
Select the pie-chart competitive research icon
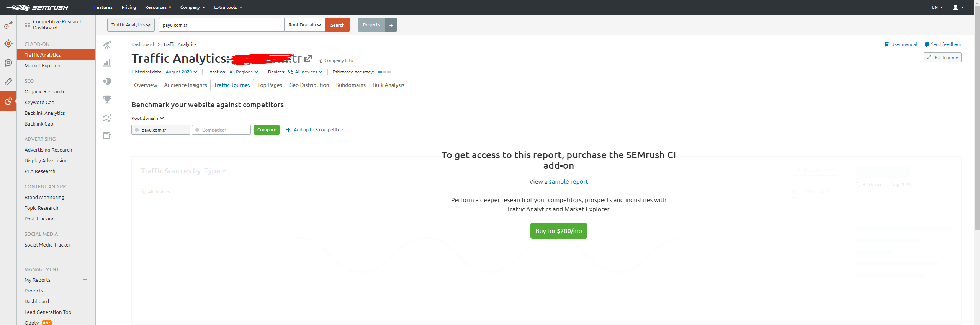click(8, 101)
